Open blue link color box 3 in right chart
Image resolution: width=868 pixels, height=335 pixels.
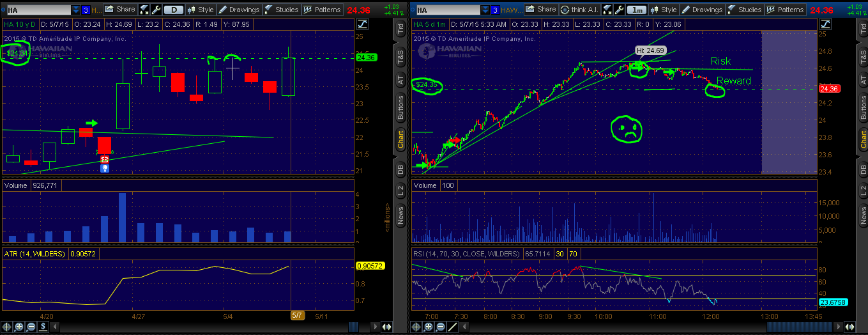tap(496, 10)
